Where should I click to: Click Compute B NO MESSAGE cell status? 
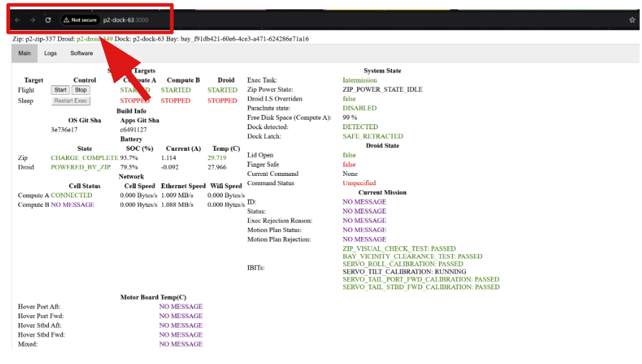click(x=73, y=205)
